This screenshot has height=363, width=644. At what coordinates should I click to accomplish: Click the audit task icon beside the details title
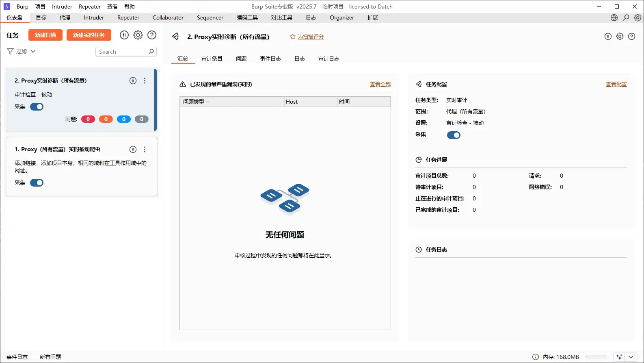(x=175, y=37)
